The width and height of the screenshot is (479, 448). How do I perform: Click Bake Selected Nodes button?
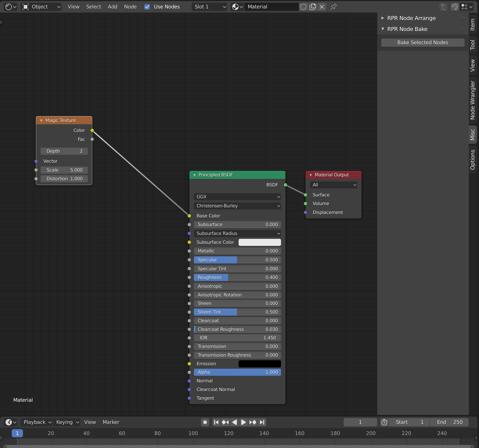[x=423, y=43]
